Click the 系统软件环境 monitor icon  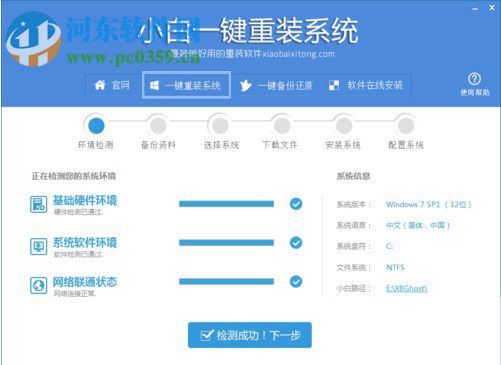(x=38, y=246)
